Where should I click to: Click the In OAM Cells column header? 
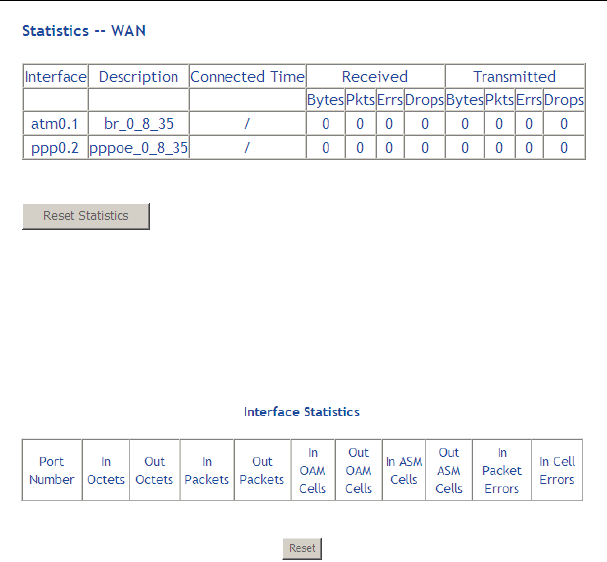coord(313,470)
